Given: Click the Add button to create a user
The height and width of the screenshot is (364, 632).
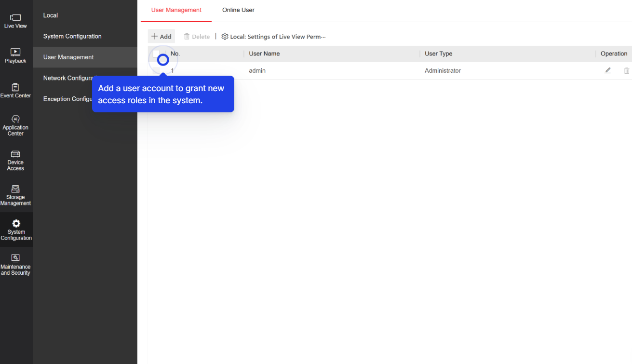Looking at the screenshot, I should pos(161,36).
